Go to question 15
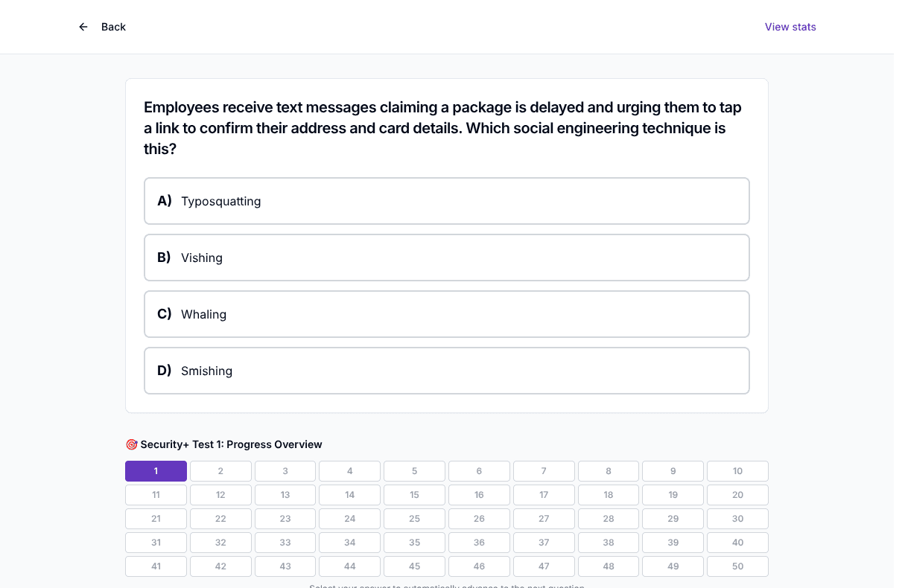 [414, 495]
